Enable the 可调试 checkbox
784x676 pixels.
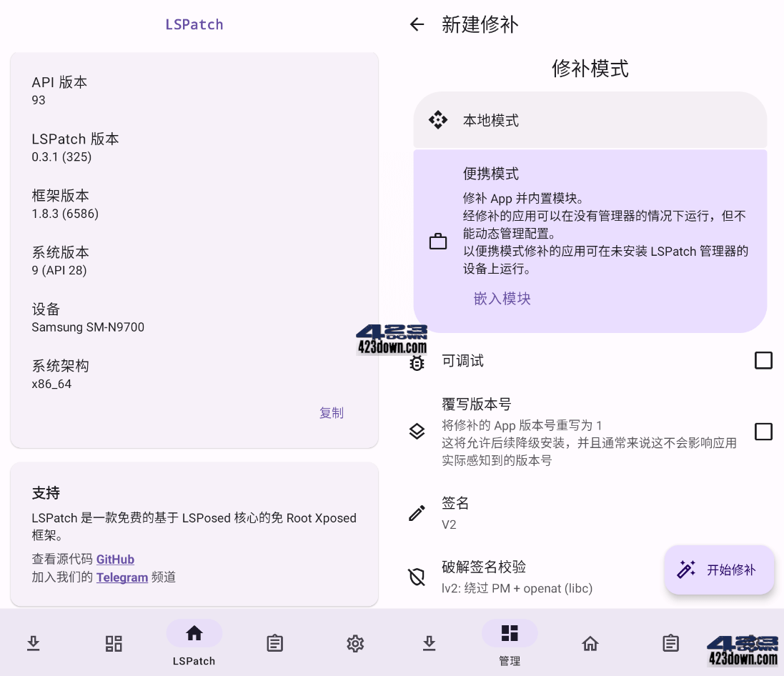[x=763, y=360]
